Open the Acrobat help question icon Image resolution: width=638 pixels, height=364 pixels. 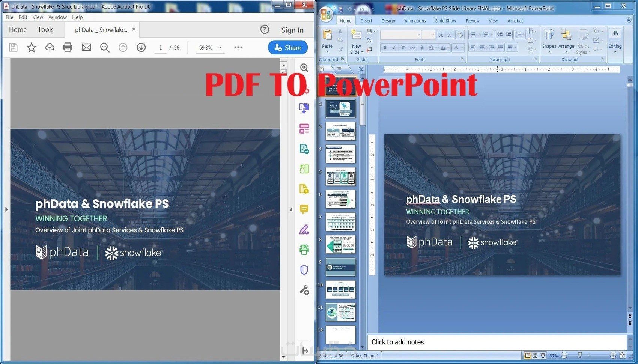click(265, 30)
